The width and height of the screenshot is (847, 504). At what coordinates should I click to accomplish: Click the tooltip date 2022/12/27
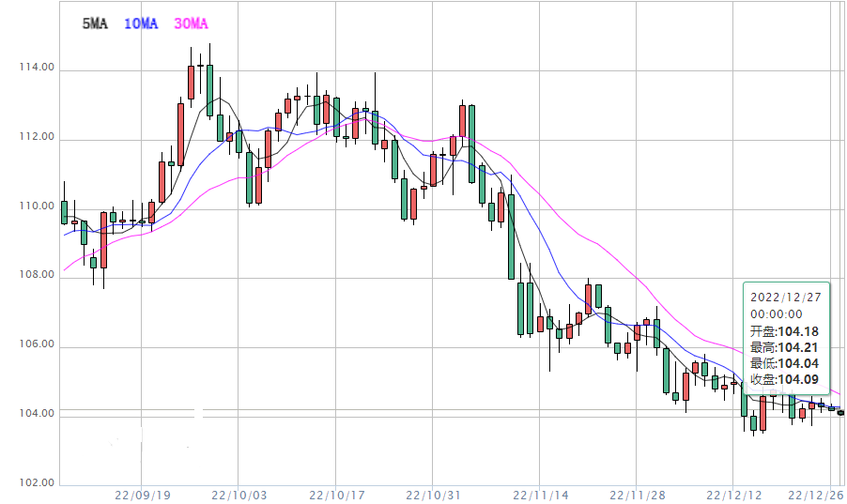(x=785, y=298)
